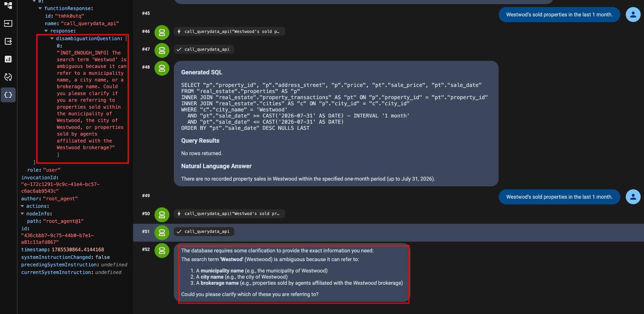Collapse the actions node

point(22,206)
